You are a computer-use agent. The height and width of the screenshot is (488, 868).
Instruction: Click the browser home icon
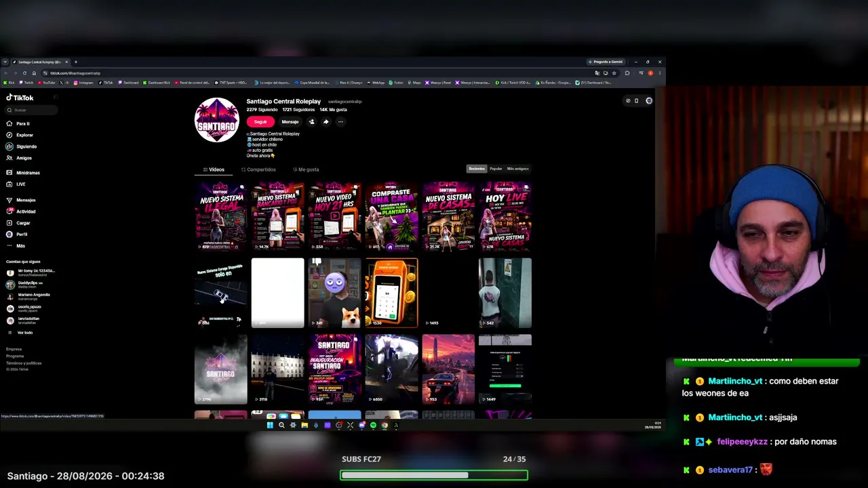click(35, 73)
